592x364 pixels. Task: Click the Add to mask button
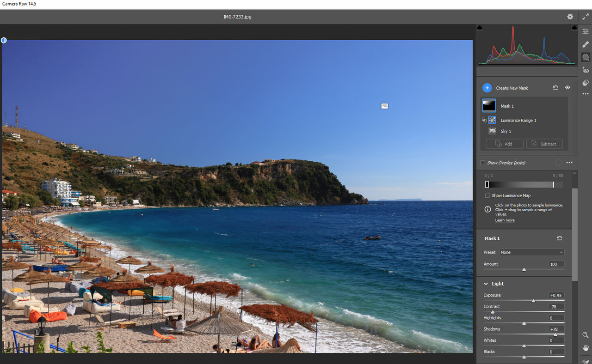(x=505, y=144)
